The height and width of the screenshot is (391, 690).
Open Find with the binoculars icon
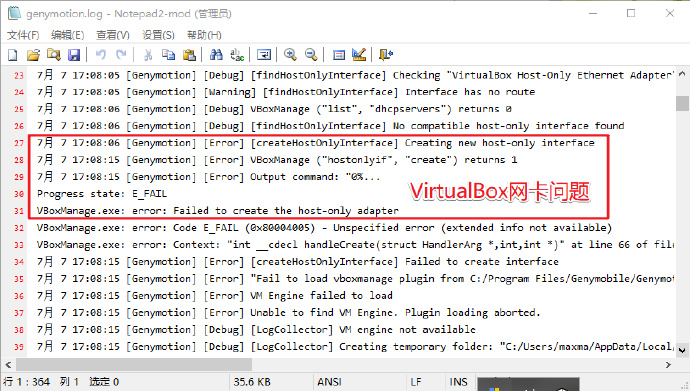(x=216, y=55)
